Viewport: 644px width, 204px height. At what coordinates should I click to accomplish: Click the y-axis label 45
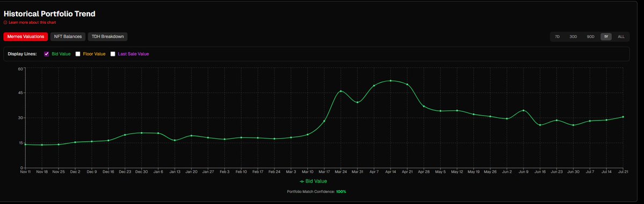20,93
